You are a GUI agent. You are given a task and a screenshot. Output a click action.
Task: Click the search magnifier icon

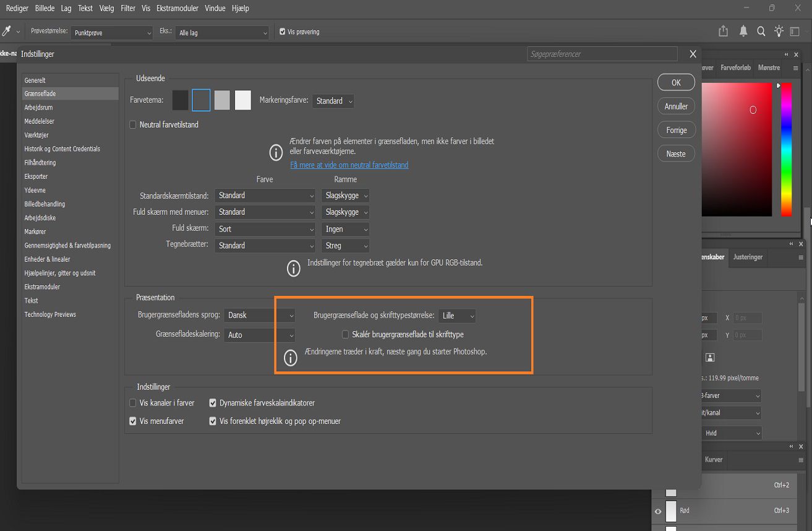[761, 31]
